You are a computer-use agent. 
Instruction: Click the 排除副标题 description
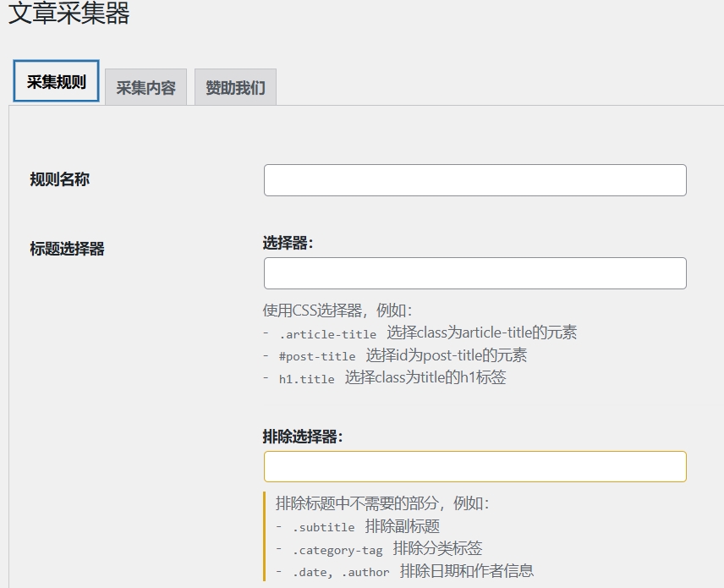point(402,526)
